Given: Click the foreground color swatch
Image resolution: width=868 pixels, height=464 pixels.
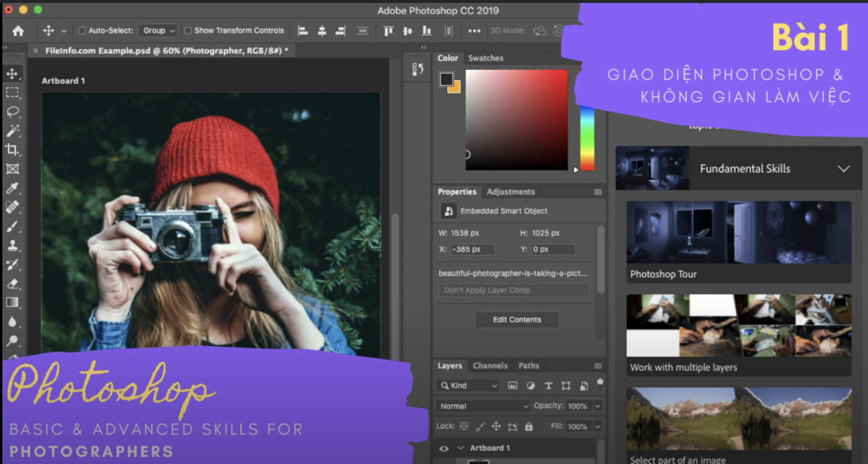Looking at the screenshot, I should (x=446, y=79).
